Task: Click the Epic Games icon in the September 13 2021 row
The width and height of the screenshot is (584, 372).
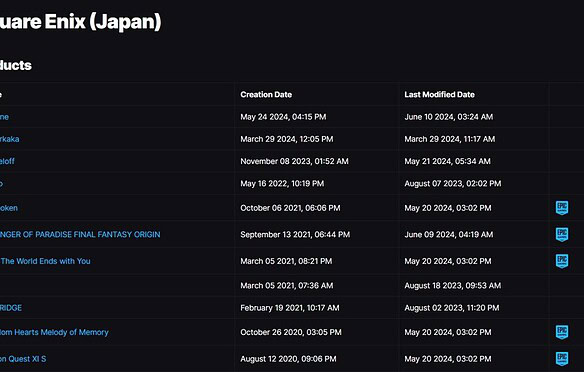Action: [x=562, y=235]
